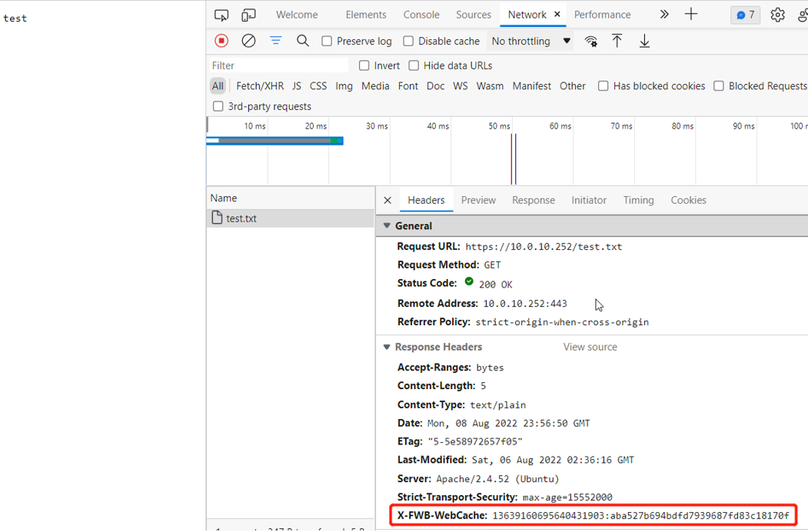The width and height of the screenshot is (808, 532).
Task: Select the inspect element cursor icon
Action: click(221, 14)
